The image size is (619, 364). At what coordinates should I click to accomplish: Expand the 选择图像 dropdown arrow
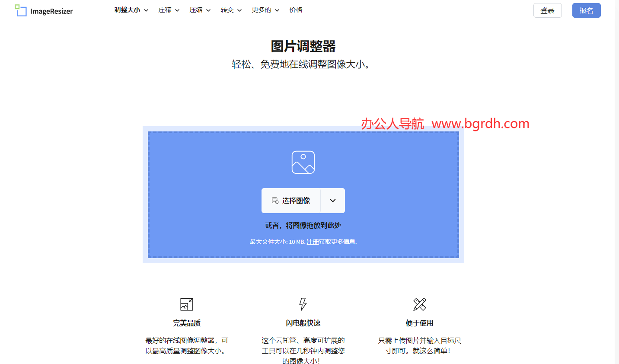332,200
